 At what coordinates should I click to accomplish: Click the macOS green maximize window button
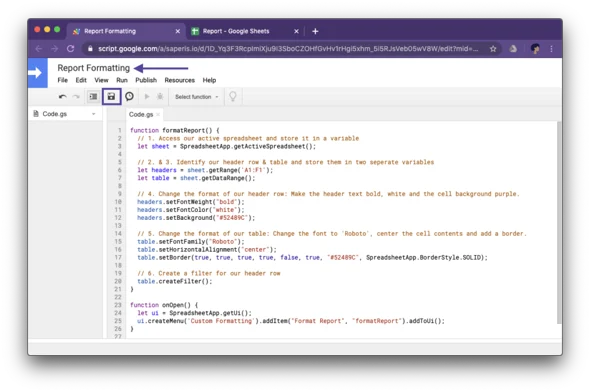click(x=57, y=29)
